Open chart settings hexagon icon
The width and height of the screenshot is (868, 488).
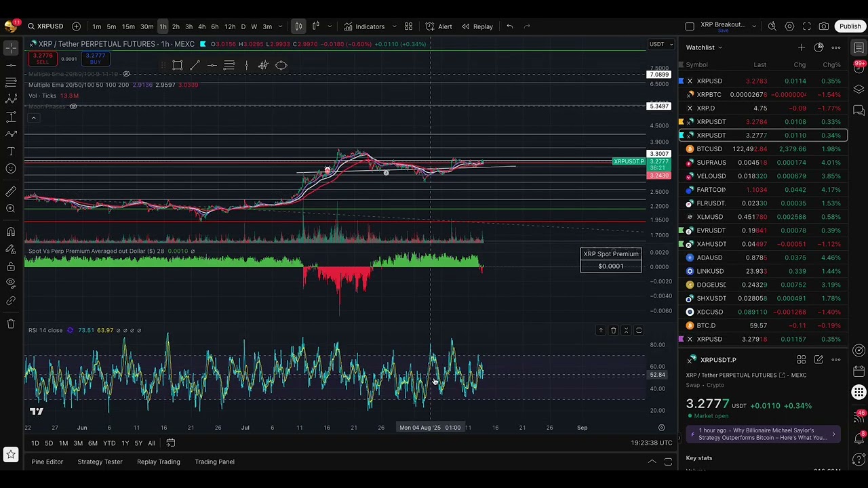[x=789, y=26]
